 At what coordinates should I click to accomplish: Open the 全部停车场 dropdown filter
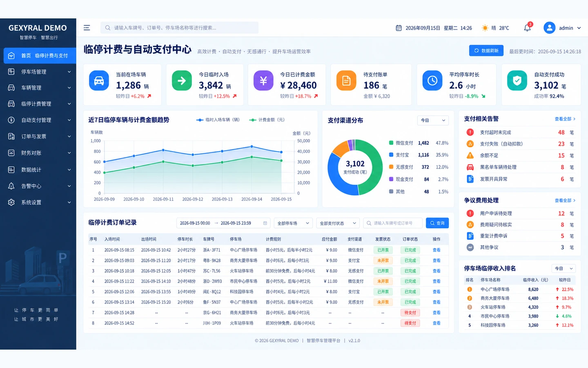point(293,223)
